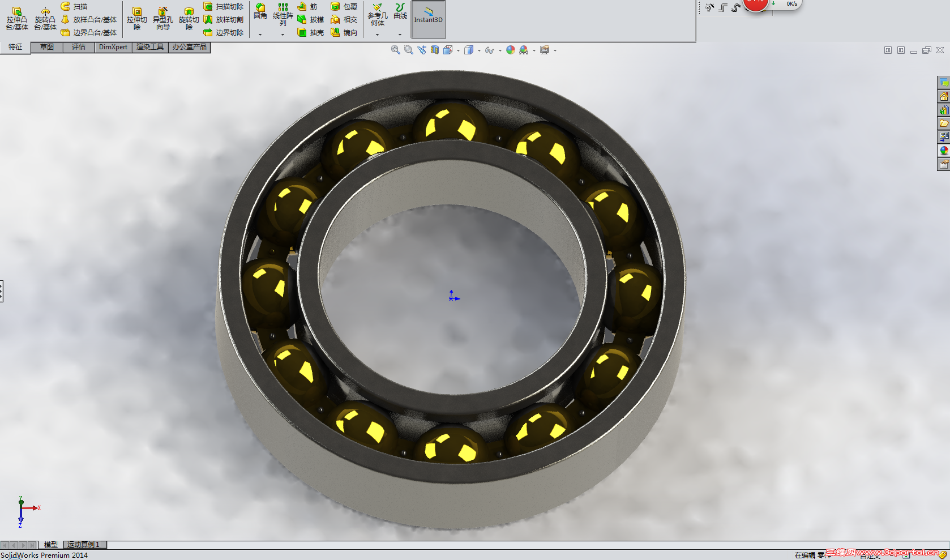Click the previous view icon

pyautogui.click(x=422, y=50)
